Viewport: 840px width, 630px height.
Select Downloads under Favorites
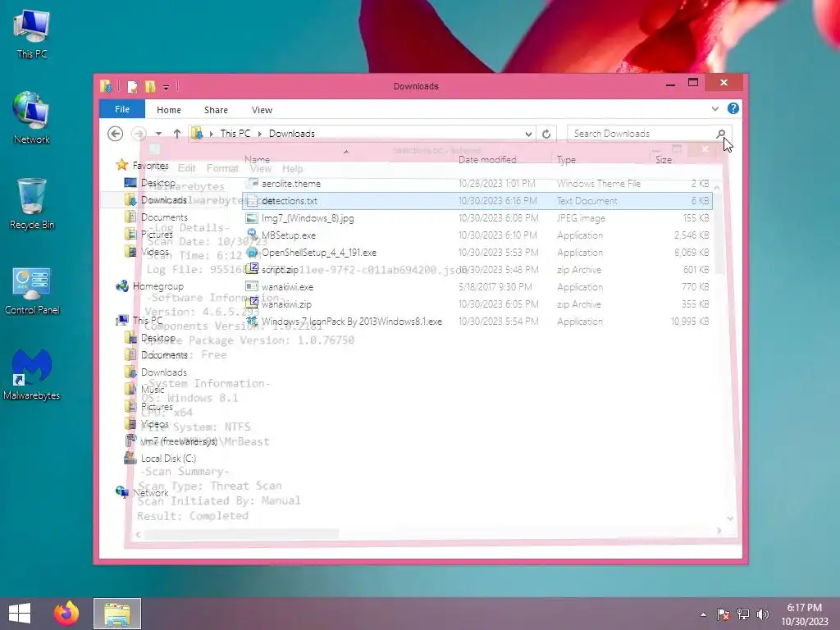pos(164,200)
